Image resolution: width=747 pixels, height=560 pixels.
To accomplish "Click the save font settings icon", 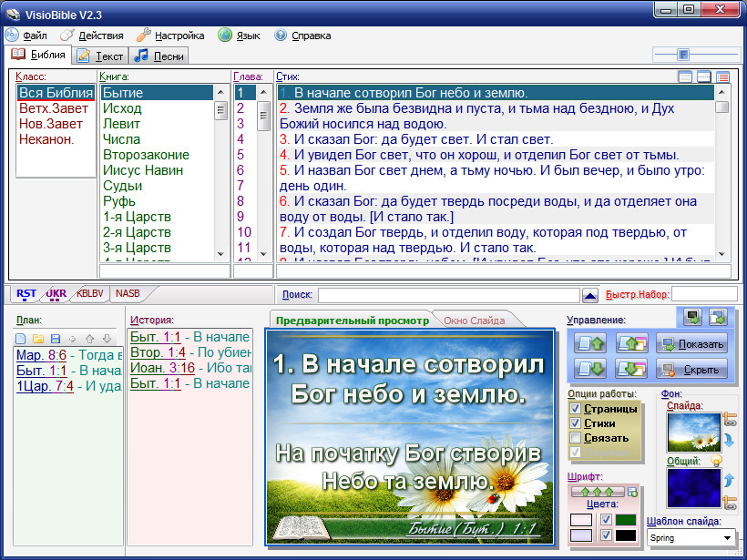I will click(633, 492).
